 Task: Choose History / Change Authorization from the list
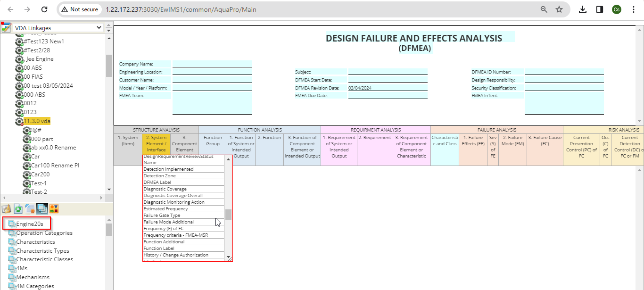click(183, 255)
